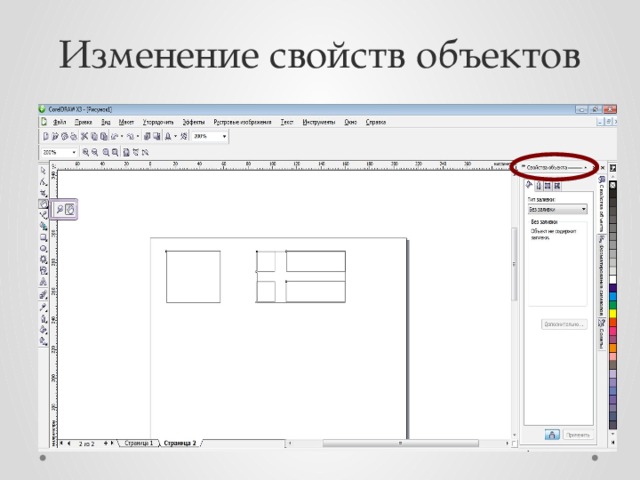Click the Paste toolbar icon

tap(104, 136)
